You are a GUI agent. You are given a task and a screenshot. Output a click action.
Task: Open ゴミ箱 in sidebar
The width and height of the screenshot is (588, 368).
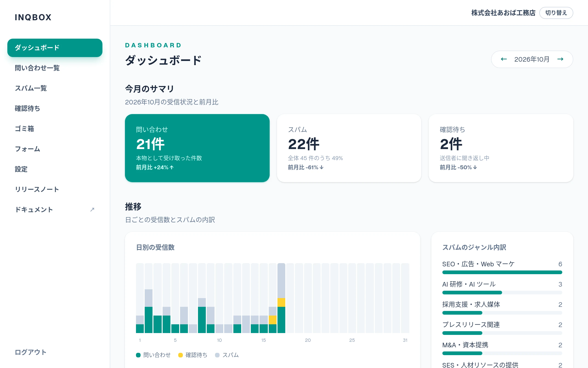pyautogui.click(x=55, y=129)
